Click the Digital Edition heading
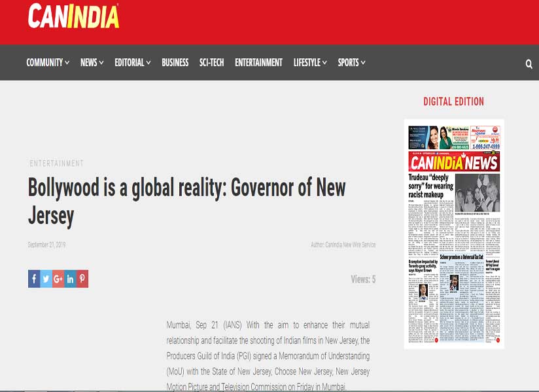This screenshot has height=392, width=539. click(454, 101)
